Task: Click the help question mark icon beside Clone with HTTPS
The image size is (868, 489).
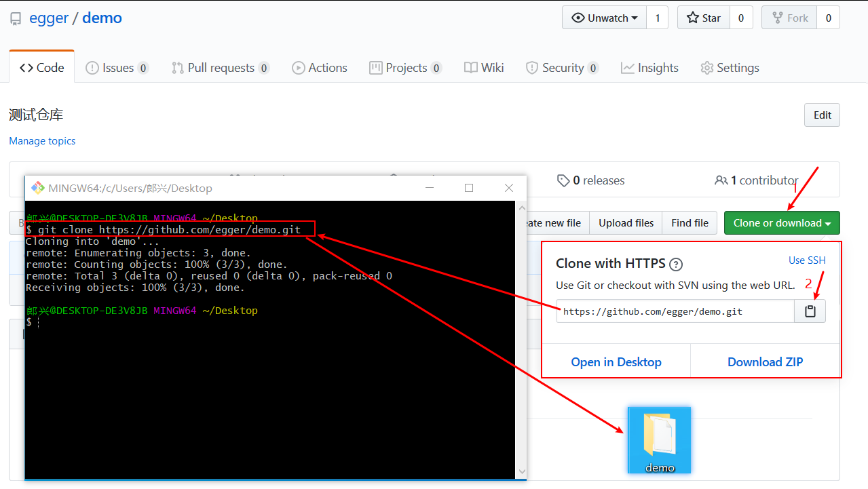Action: coord(676,265)
